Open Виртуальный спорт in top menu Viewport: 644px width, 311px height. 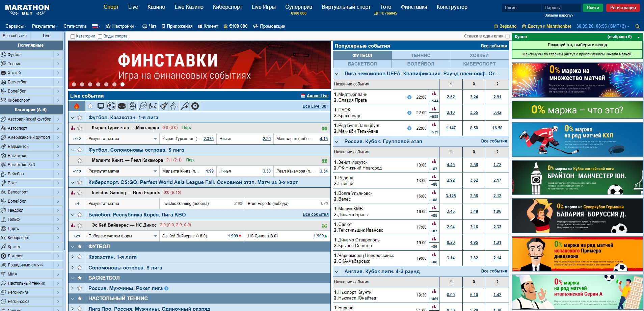tap(346, 7)
